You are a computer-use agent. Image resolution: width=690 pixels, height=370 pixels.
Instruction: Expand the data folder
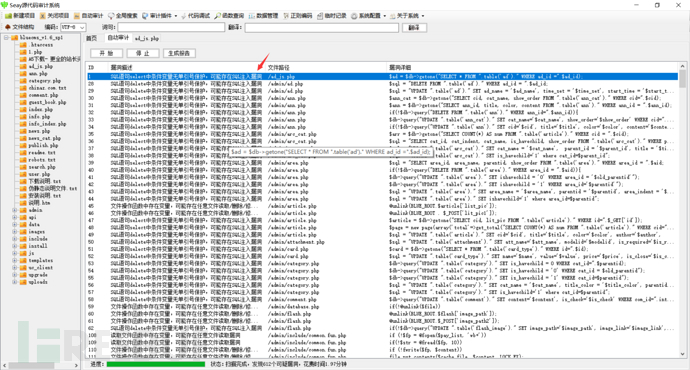pos(15,224)
